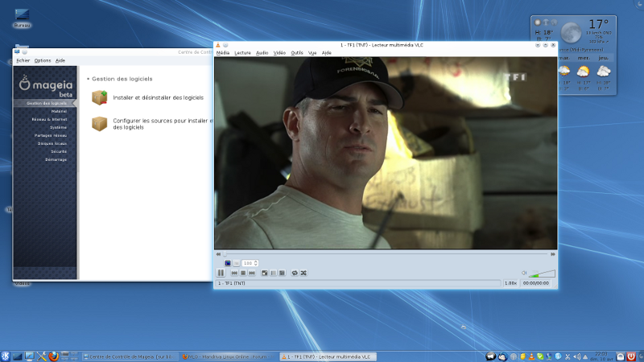This screenshot has width=644, height=362.
Task: Toggle VLC loop/repeat button
Action: tap(295, 273)
